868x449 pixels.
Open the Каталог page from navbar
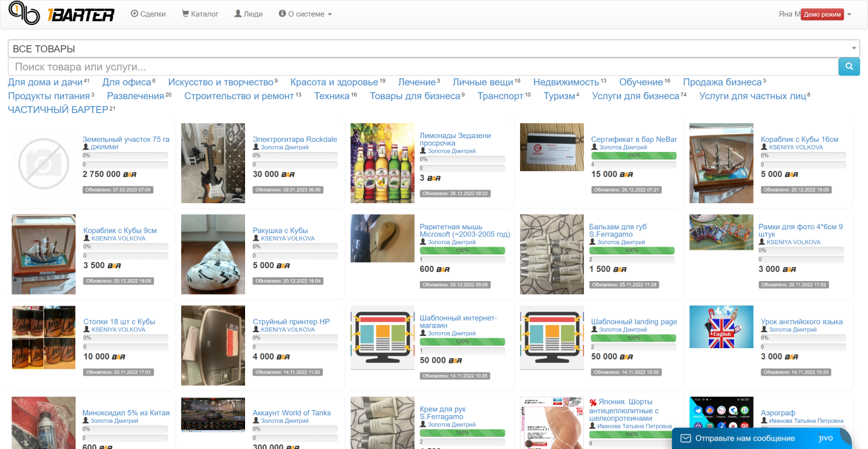coord(200,14)
